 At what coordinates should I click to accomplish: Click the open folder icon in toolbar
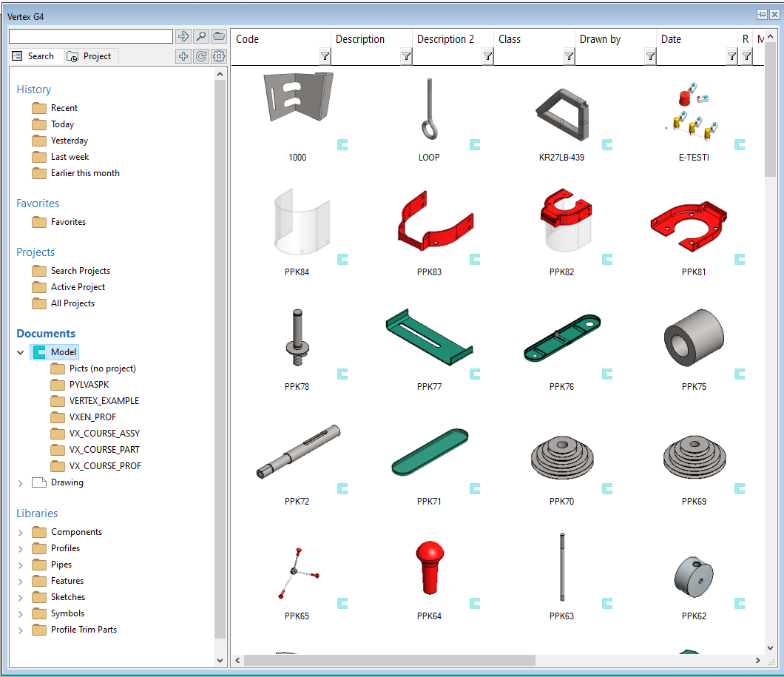219,36
